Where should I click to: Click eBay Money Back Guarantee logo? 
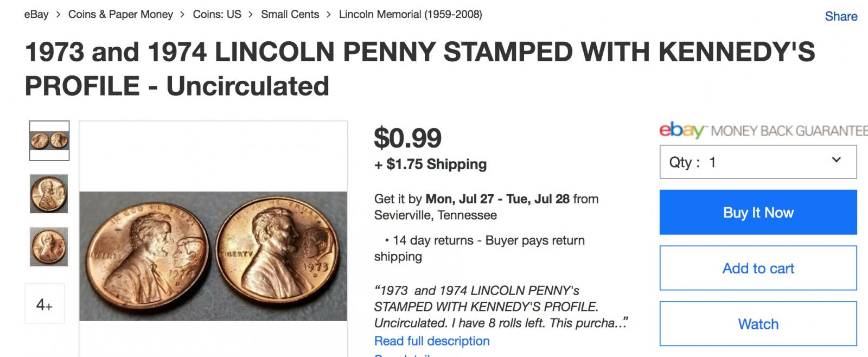pos(762,131)
